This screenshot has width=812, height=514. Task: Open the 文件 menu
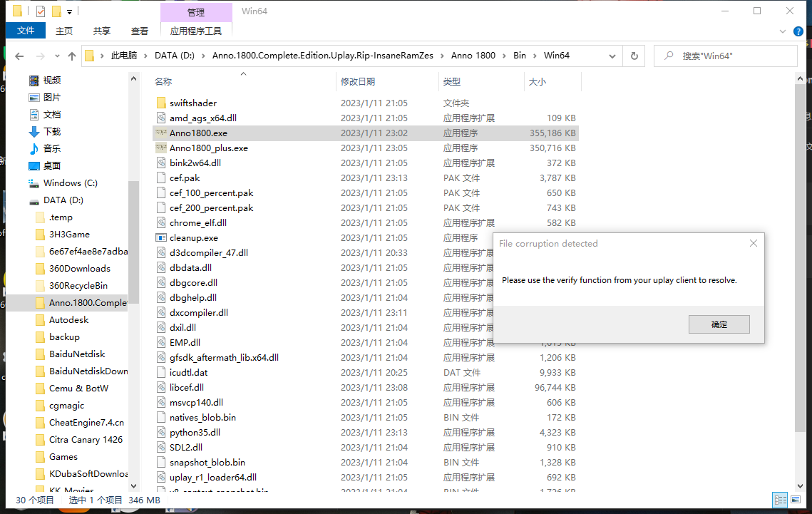(x=26, y=31)
